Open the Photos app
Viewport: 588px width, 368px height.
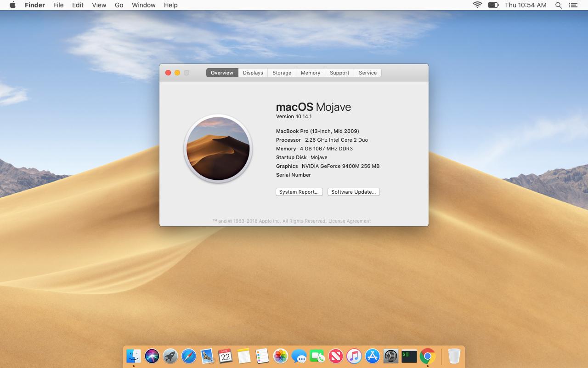[280, 356]
